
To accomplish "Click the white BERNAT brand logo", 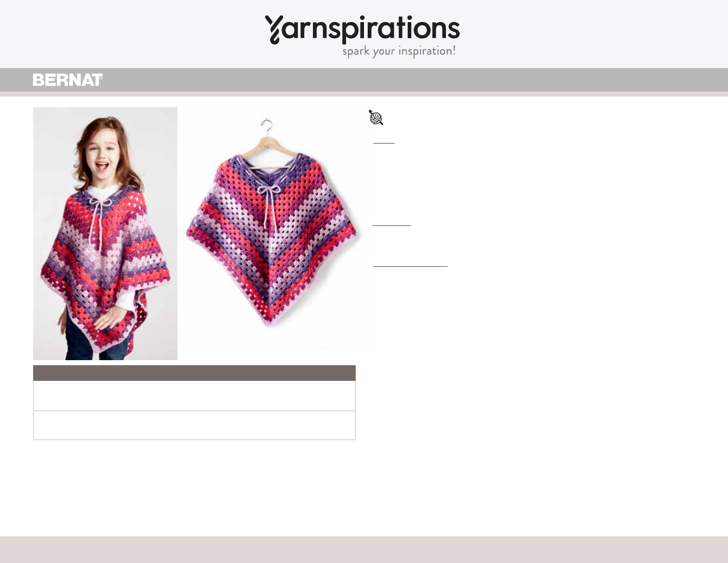I will [x=68, y=80].
